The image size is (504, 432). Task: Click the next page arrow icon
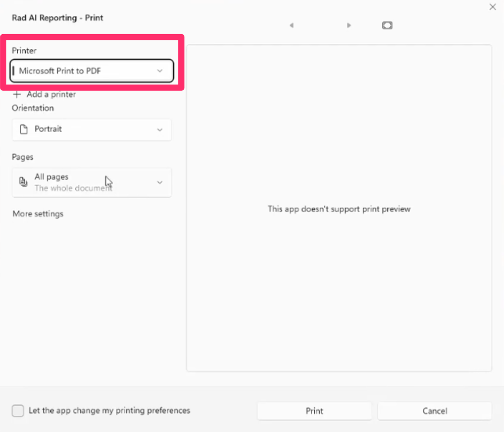tap(349, 25)
